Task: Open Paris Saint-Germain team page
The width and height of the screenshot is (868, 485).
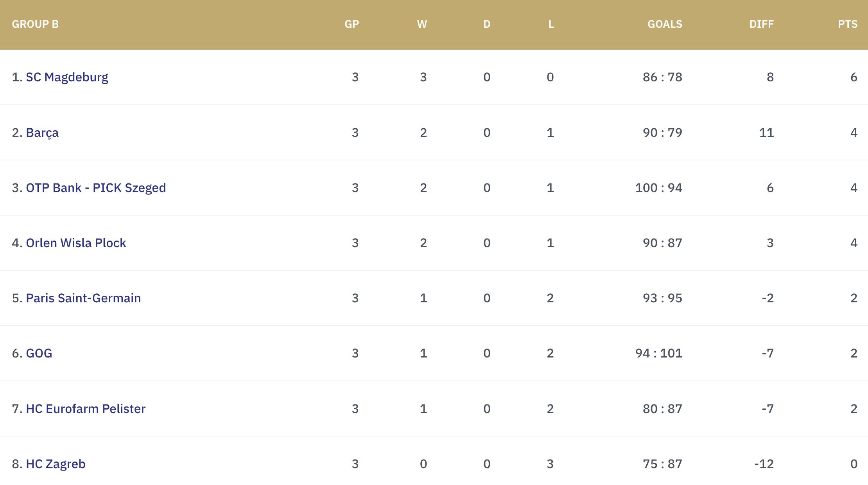Action: [x=83, y=298]
